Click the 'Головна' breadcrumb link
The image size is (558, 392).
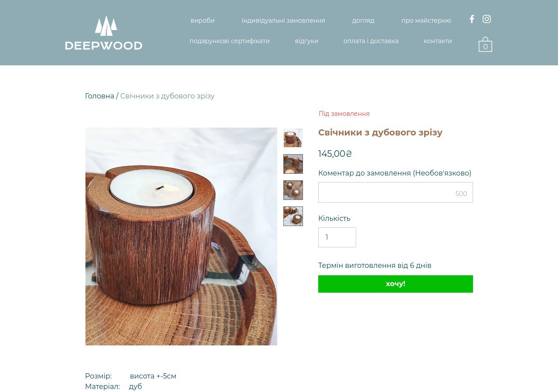point(99,96)
